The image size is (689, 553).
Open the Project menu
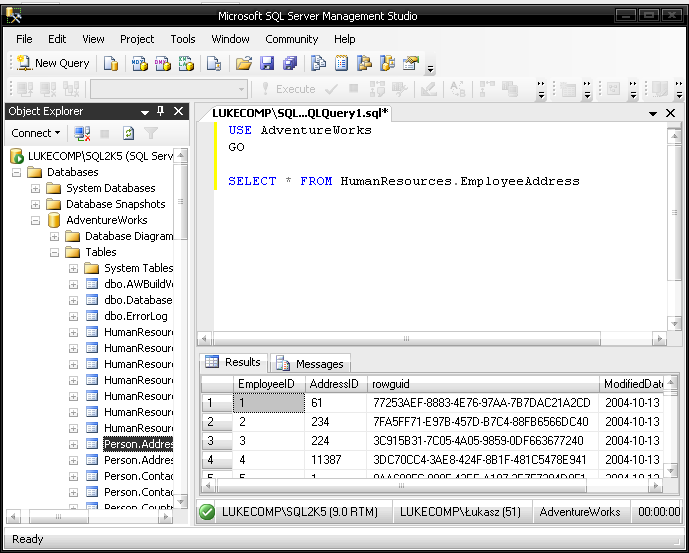pos(137,39)
